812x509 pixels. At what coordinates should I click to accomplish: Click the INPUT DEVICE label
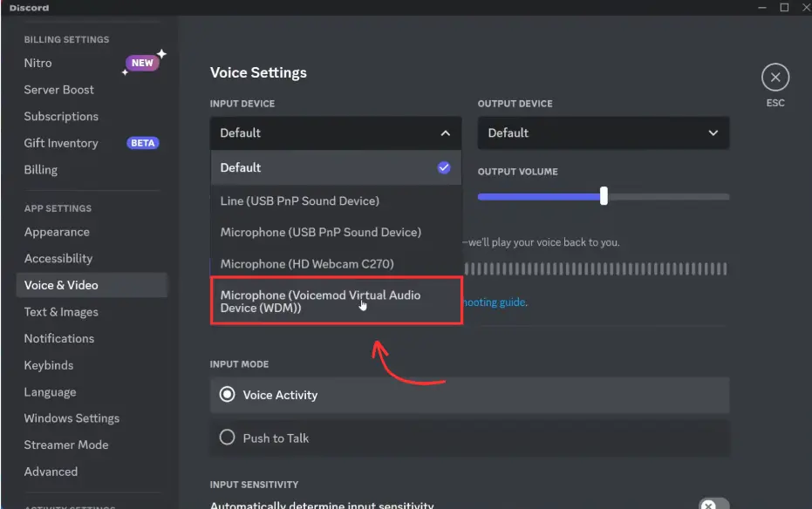click(x=242, y=104)
